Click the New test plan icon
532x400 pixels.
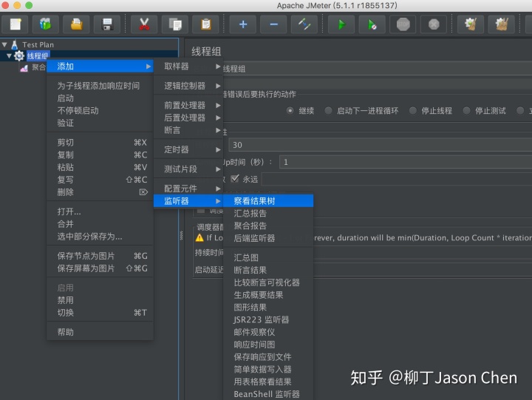click(x=16, y=24)
